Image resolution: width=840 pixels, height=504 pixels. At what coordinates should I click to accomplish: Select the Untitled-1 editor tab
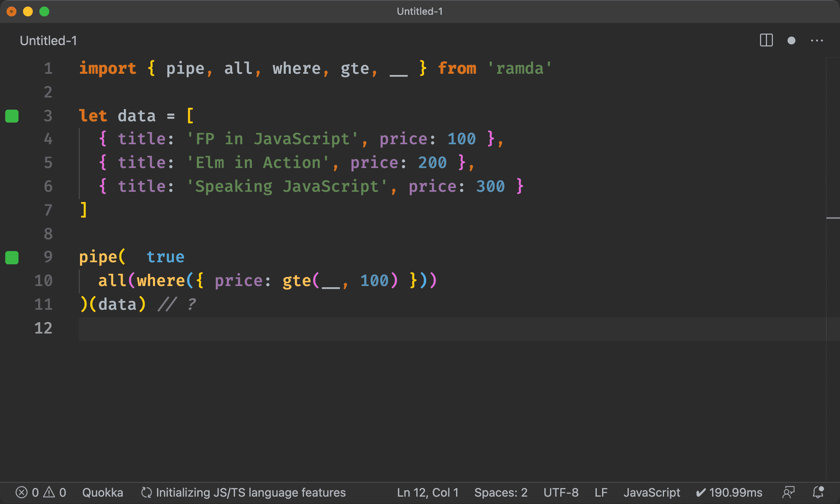[x=48, y=41]
